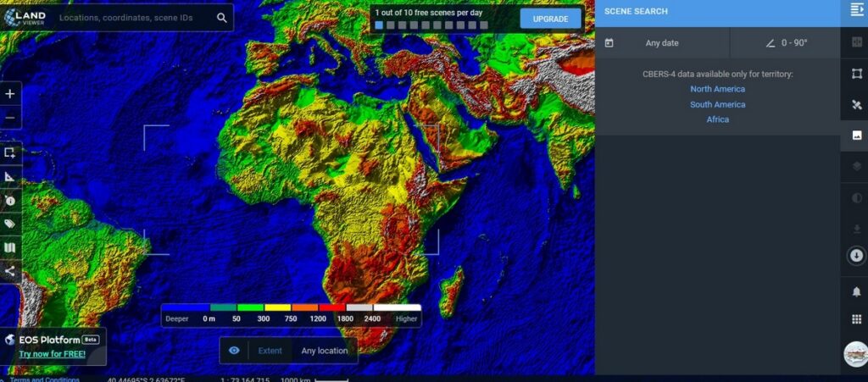Open the measurement ruler tool

coord(10,177)
